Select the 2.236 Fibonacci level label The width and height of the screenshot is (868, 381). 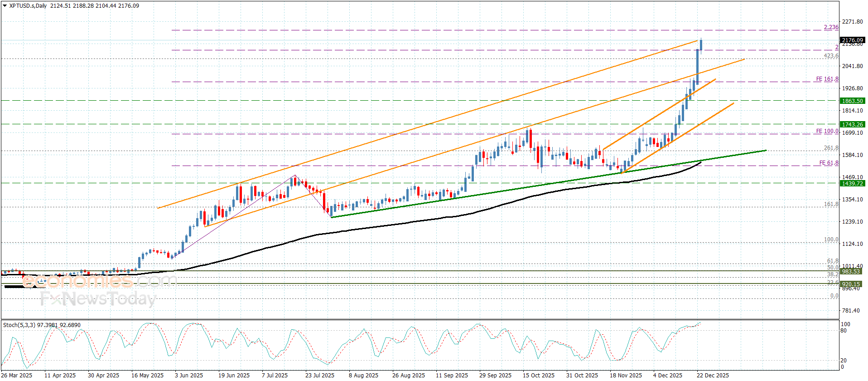click(x=831, y=27)
